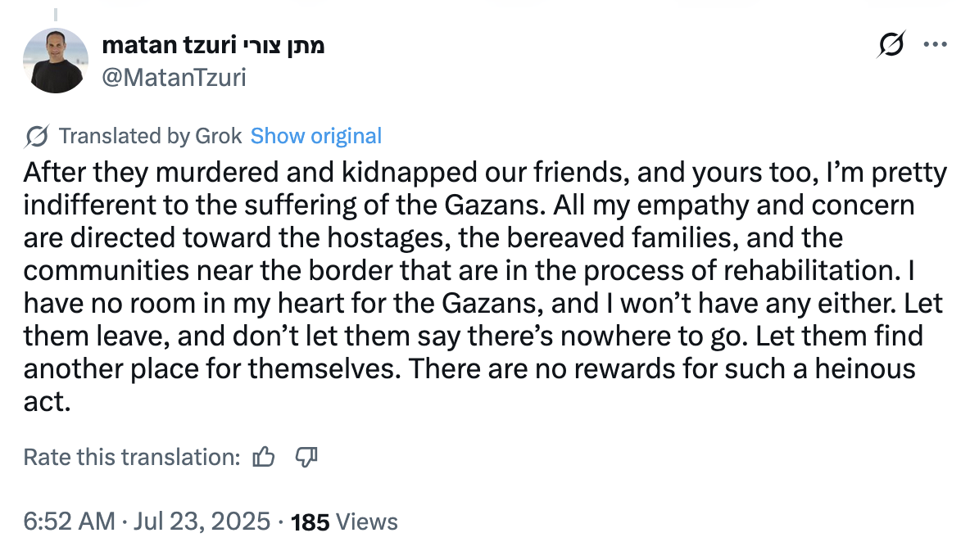Screen dimensions: 970x560
Task: Open the three-dot More options menu
Action: click(935, 44)
